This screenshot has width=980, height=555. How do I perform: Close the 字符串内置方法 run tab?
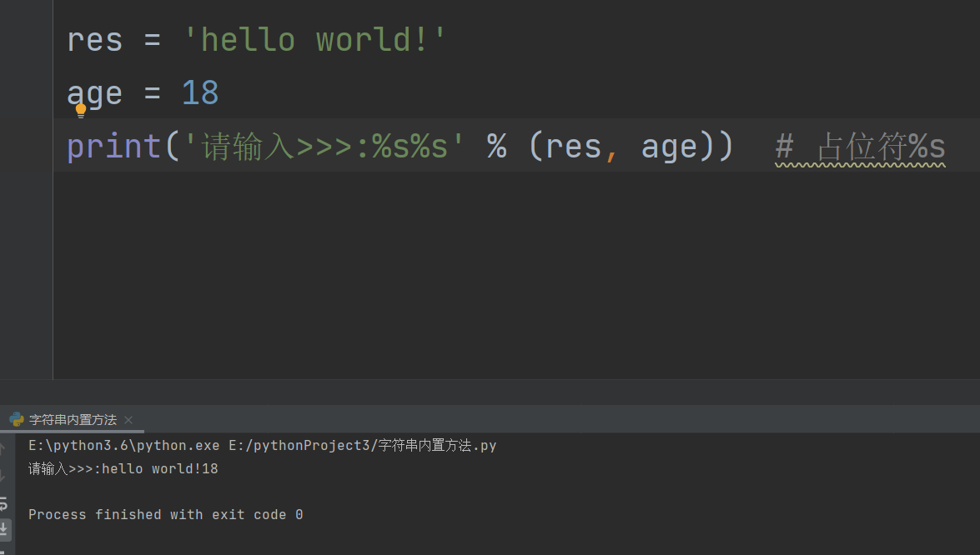(128, 420)
